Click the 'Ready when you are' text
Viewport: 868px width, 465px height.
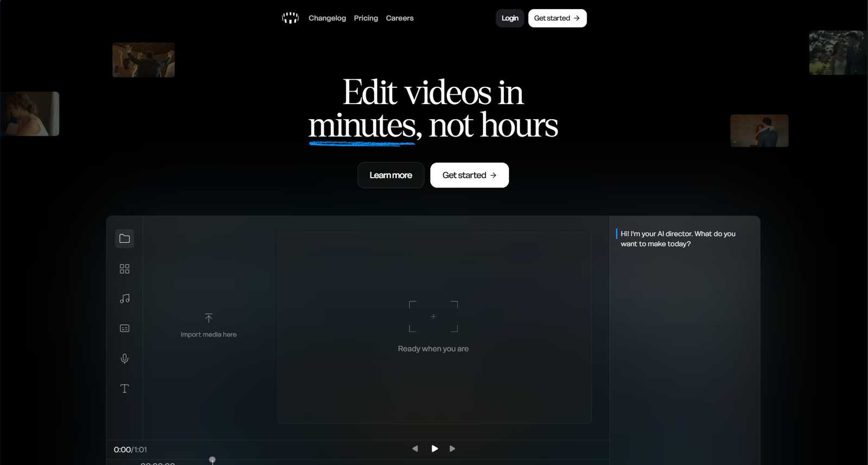(433, 348)
